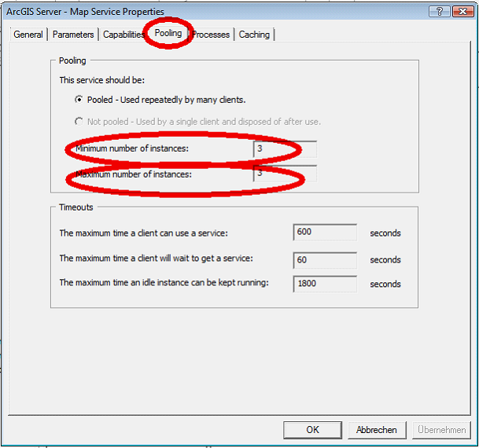
Task: Click the Maximum number of instances field
Action: pos(285,174)
